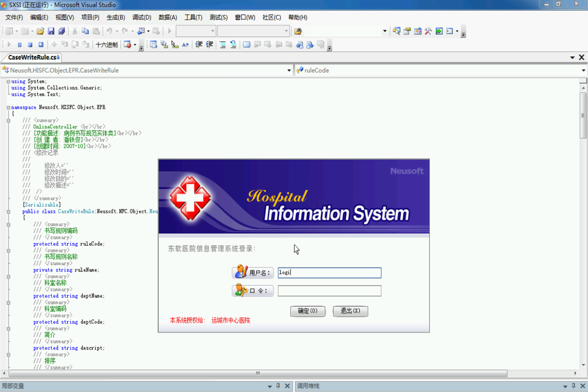This screenshot has height=392, width=588.
Task: Open the Properties window icon
Action: [407, 31]
